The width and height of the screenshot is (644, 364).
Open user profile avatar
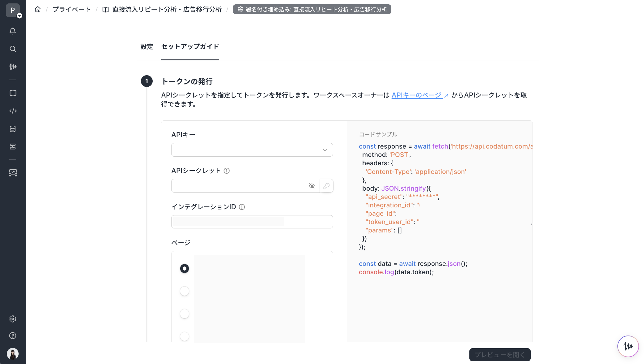click(x=13, y=353)
